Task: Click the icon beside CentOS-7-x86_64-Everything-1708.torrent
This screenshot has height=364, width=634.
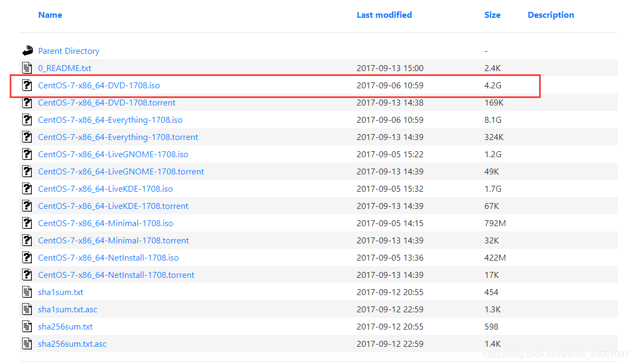Action: point(27,137)
